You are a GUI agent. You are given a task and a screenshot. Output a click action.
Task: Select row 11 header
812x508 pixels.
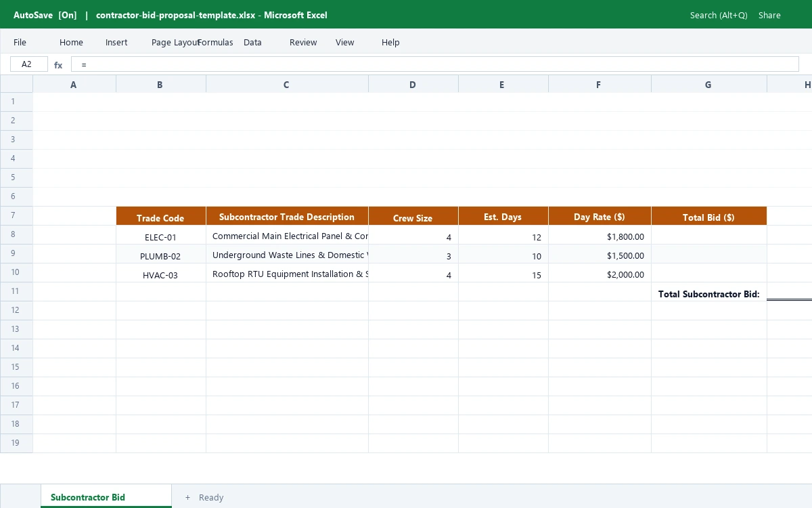16,291
